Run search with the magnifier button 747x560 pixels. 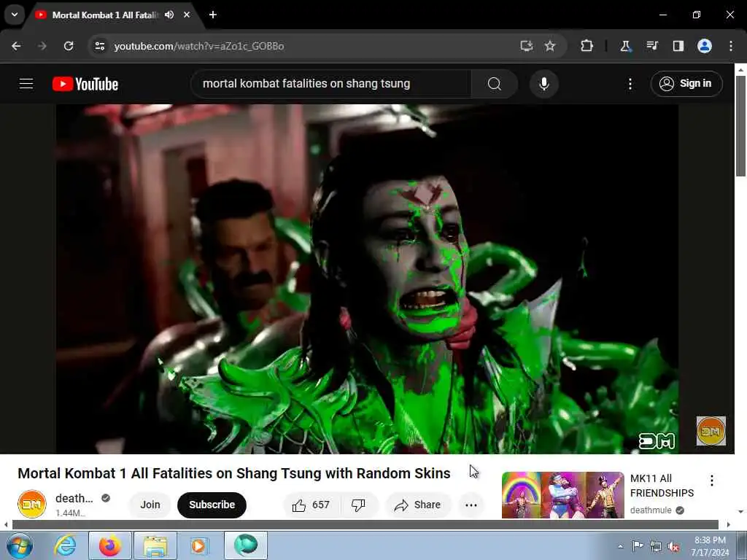pyautogui.click(x=495, y=84)
